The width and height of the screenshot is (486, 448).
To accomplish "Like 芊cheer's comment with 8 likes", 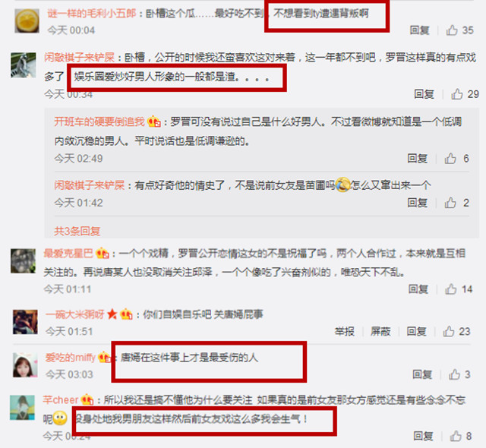I will click(x=456, y=436).
